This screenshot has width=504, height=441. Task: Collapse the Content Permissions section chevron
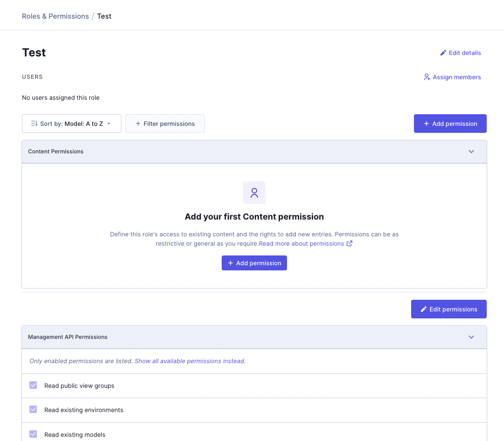471,152
